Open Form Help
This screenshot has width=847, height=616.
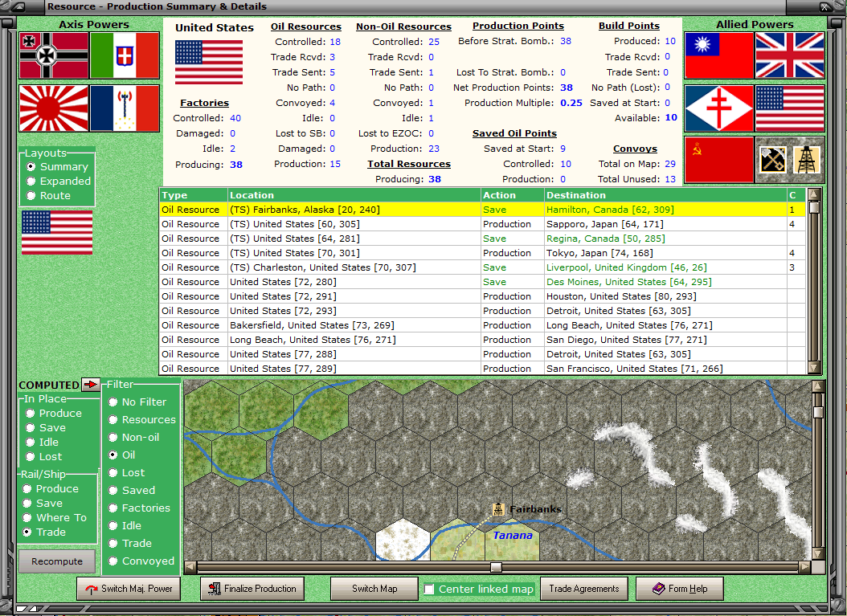[680, 589]
